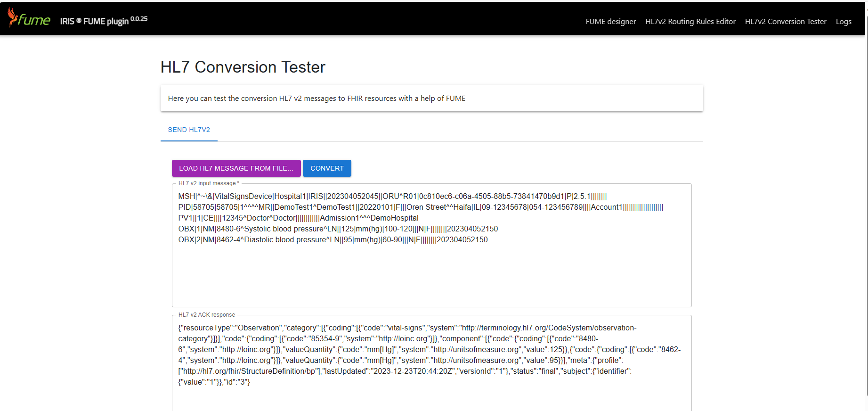Place cursor on the PID segment line
The height and width of the screenshot is (411, 868).
420,207
